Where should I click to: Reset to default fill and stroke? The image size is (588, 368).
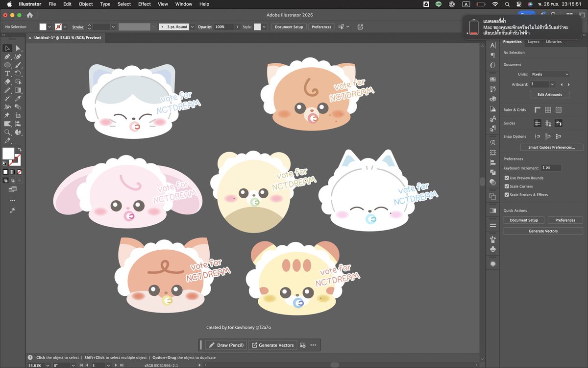click(x=4, y=163)
